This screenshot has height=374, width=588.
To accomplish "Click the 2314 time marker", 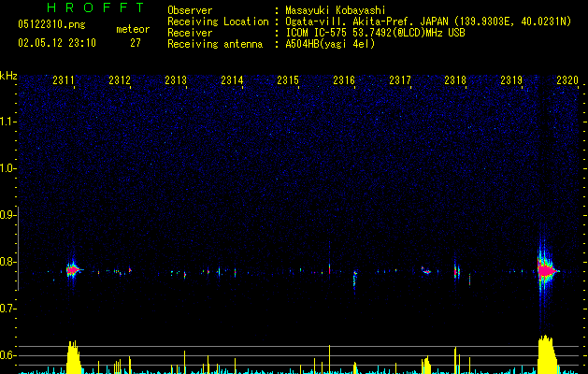I will (x=232, y=79).
